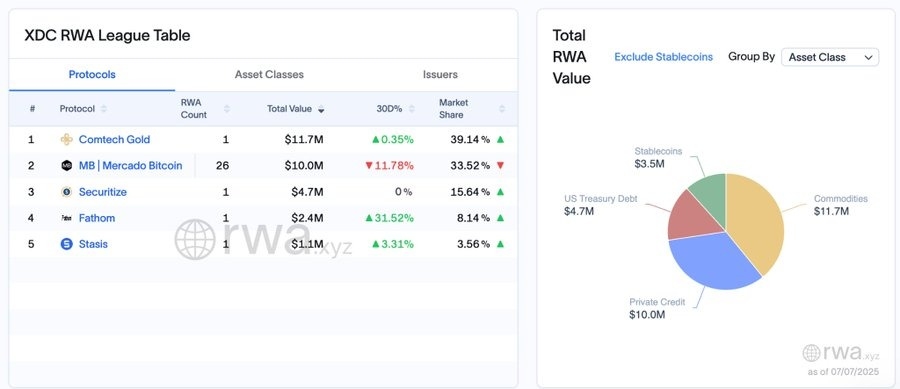Click the Securitize logo icon
Viewport: 900px width, 389px height.
(x=67, y=192)
